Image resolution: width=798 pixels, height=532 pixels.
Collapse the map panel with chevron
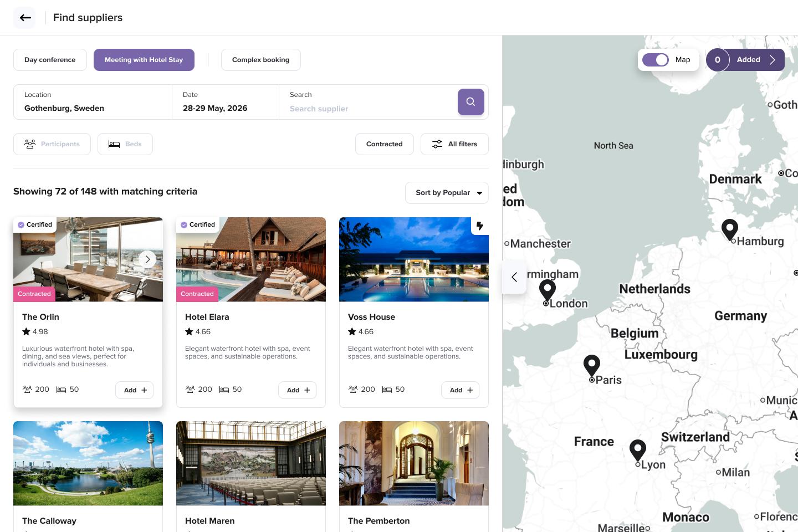click(514, 277)
